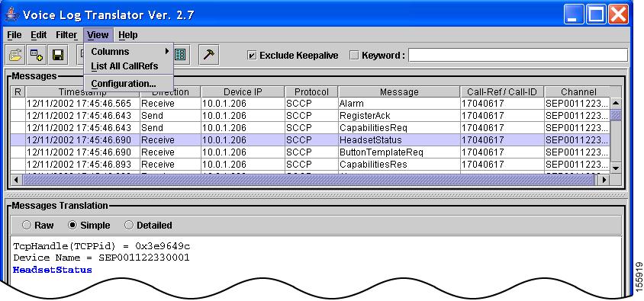Click the R column header
This screenshot has height=301, width=644.
18,92
